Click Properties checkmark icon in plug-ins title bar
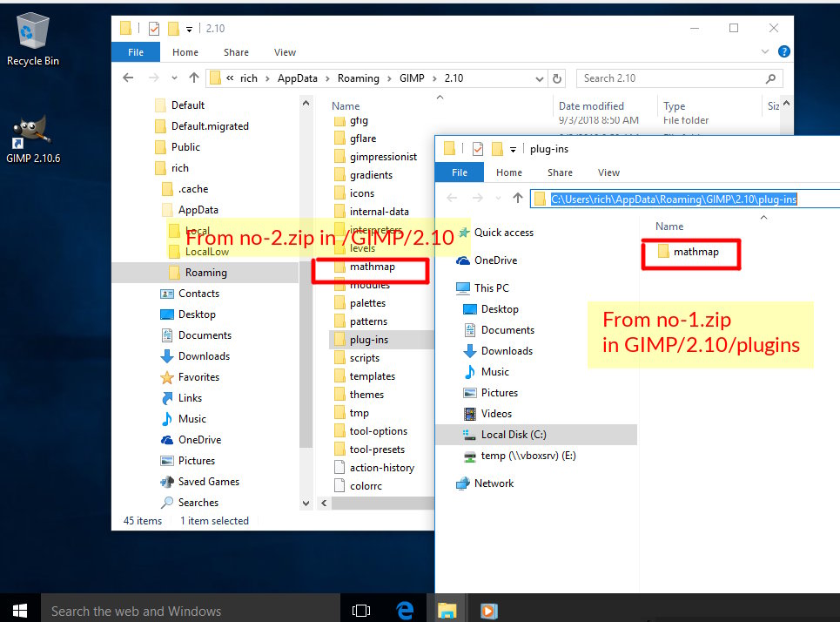Viewport: 840px width, 622px height. (478, 148)
